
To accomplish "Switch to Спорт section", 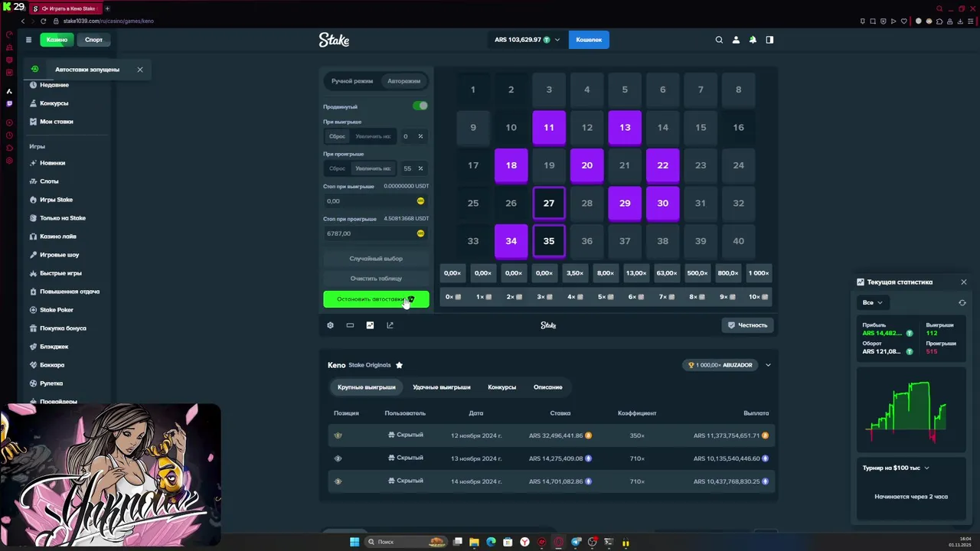I will pos(94,40).
